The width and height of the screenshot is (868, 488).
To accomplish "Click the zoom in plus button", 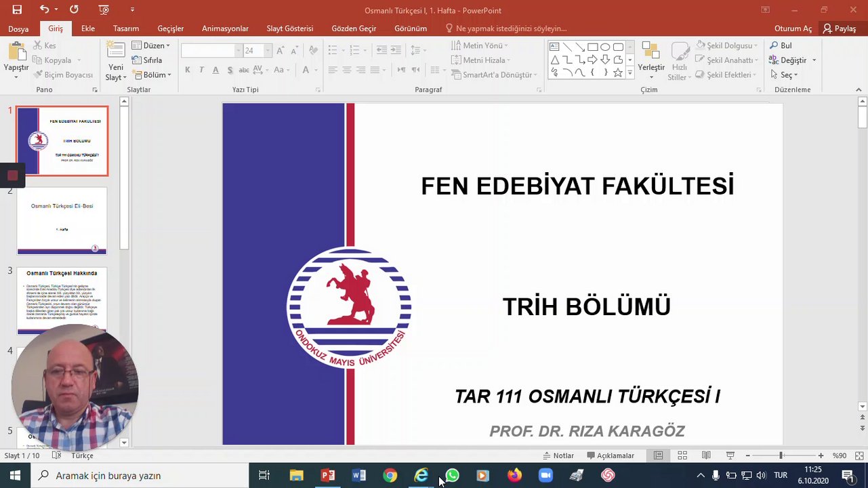I will [x=821, y=455].
